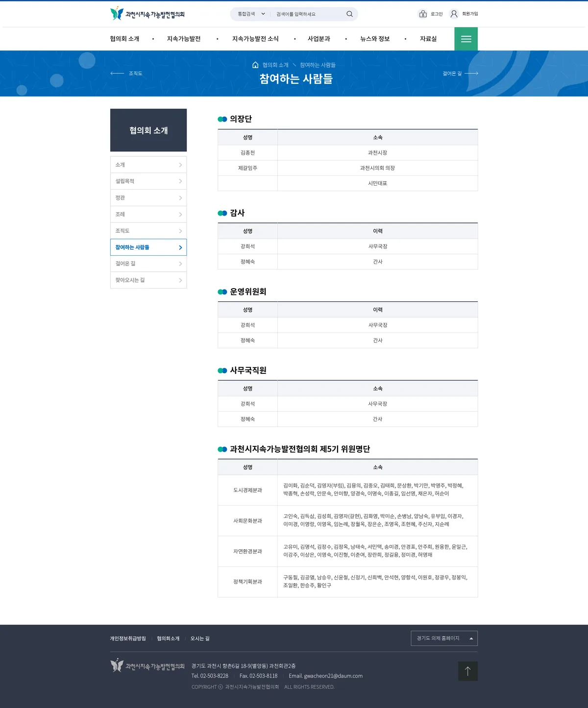Click the site logo in the header
The width and height of the screenshot is (588, 708).
pos(147,14)
